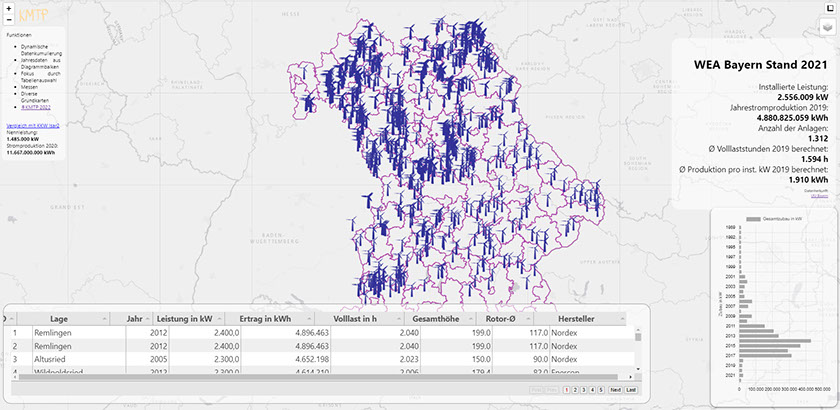Sort table by Leistung in kW column

pos(188,318)
